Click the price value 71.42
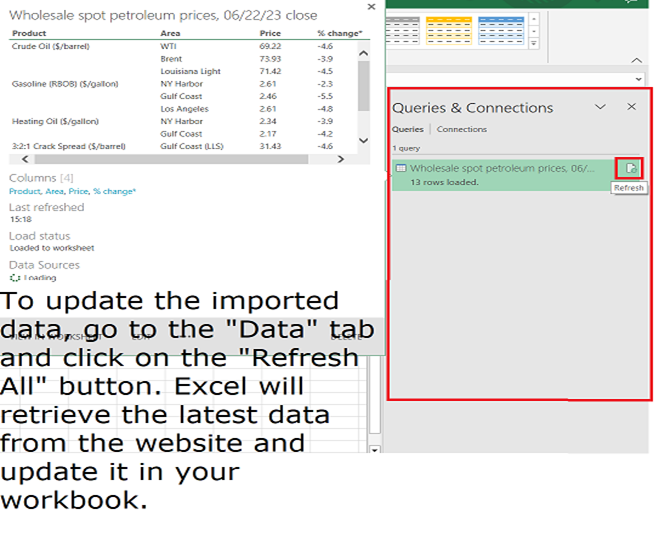Image resolution: width=659 pixels, height=552 pixels. 270,71
